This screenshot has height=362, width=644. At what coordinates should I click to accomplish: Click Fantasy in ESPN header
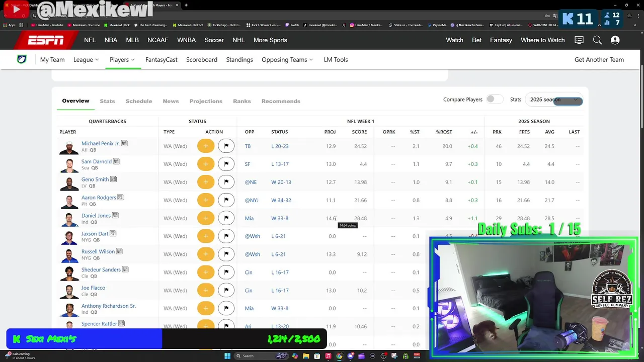tap(501, 40)
